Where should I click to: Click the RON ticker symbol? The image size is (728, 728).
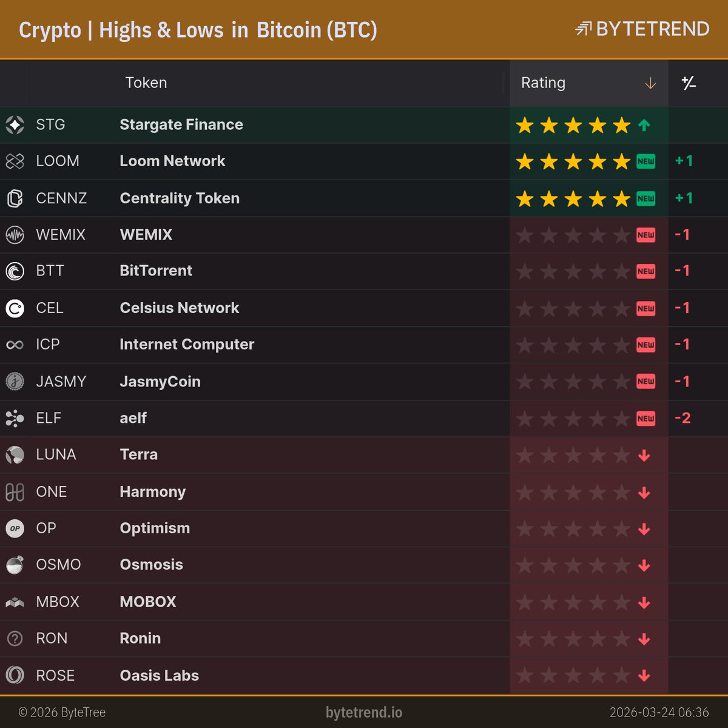click(x=52, y=638)
